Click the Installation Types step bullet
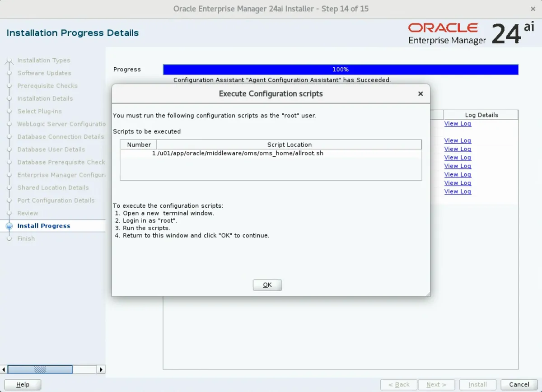Viewport: 542px width, 392px height. coord(10,61)
